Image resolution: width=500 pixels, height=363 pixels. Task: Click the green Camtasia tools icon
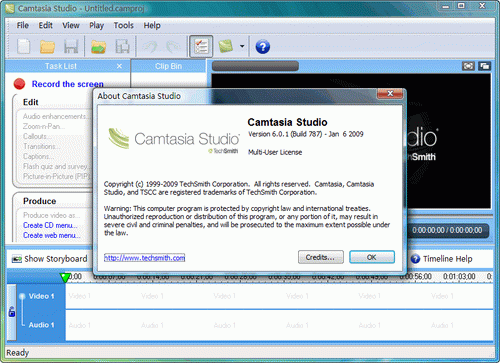[x=226, y=46]
